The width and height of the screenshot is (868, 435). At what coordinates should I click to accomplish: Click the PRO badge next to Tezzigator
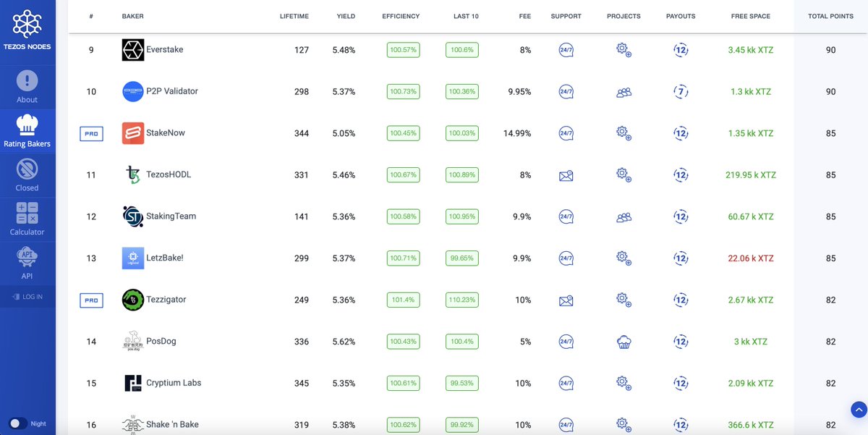point(91,300)
